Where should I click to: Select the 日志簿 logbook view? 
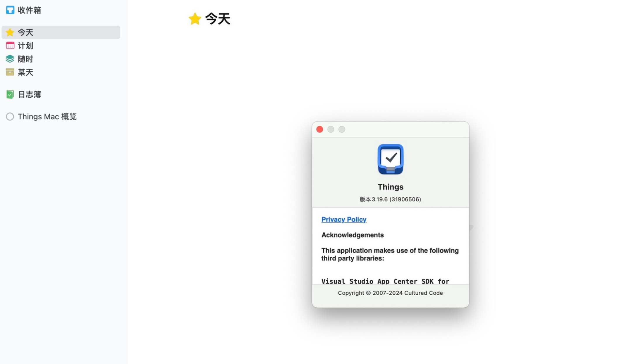[30, 94]
